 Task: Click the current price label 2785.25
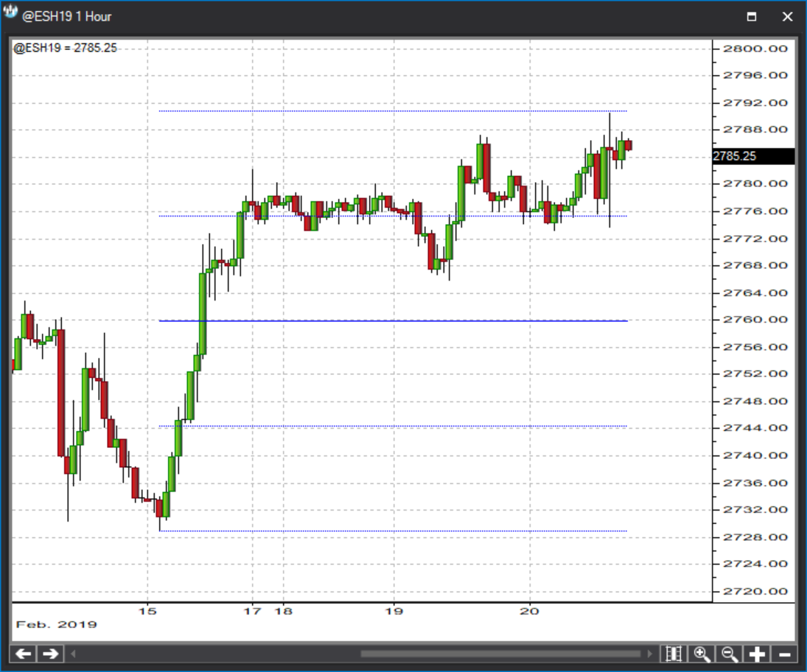[x=753, y=156]
